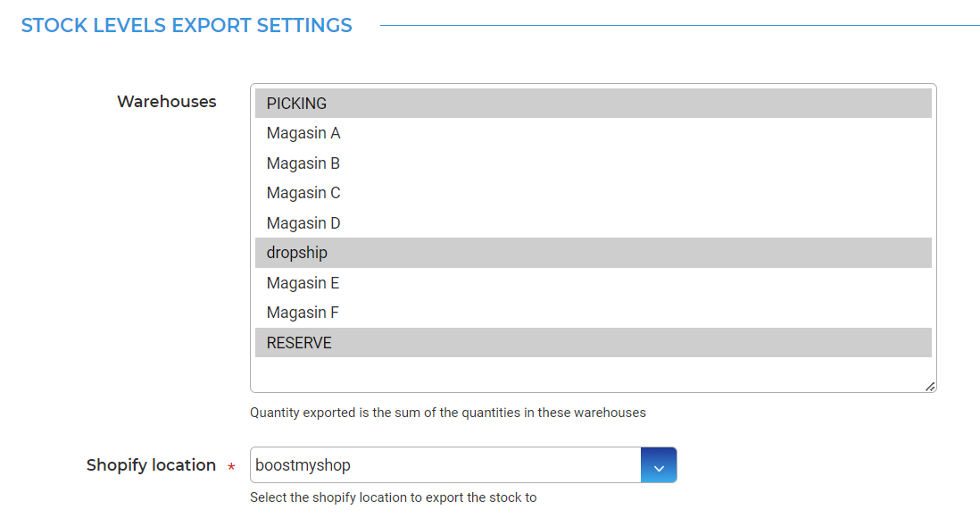Click the red required asterisk
This screenshot has height=518, width=980.
[x=231, y=467]
